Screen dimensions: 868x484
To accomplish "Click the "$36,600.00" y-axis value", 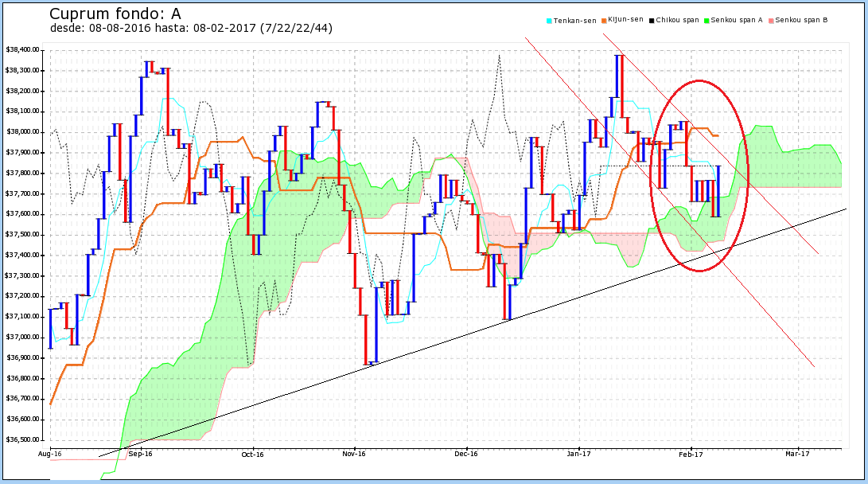I will [23, 420].
